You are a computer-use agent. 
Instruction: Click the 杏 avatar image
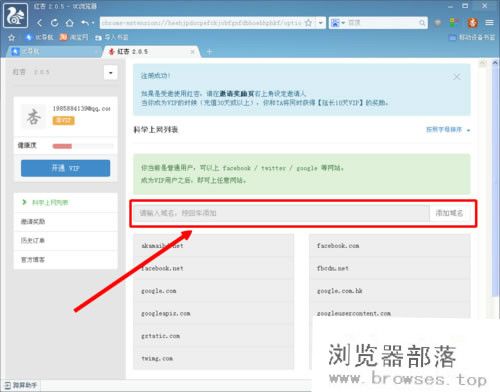coord(34,116)
